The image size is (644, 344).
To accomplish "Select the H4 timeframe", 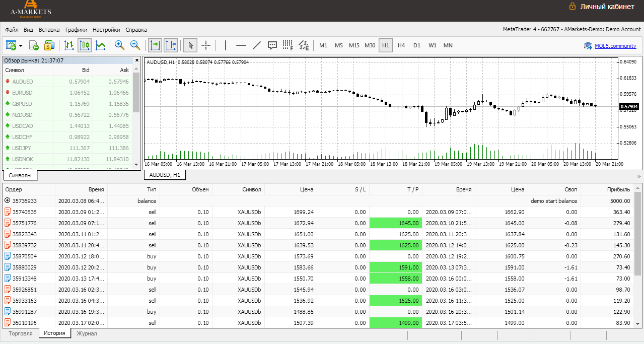I will click(x=401, y=45).
